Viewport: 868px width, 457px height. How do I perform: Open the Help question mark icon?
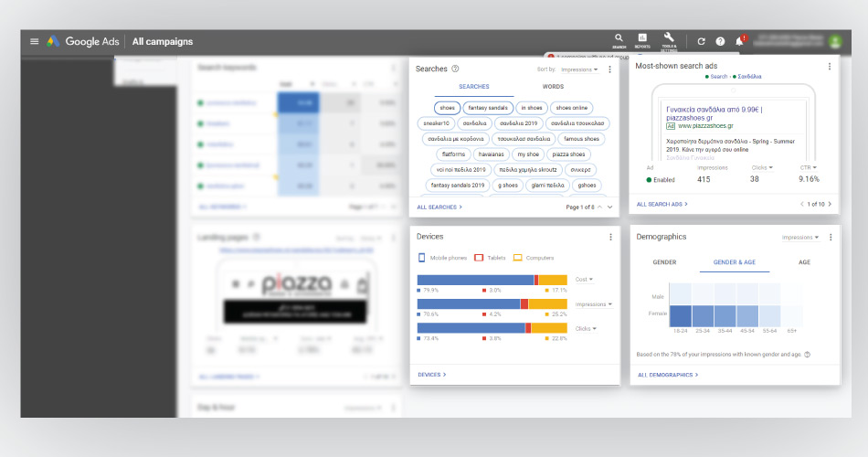point(720,41)
